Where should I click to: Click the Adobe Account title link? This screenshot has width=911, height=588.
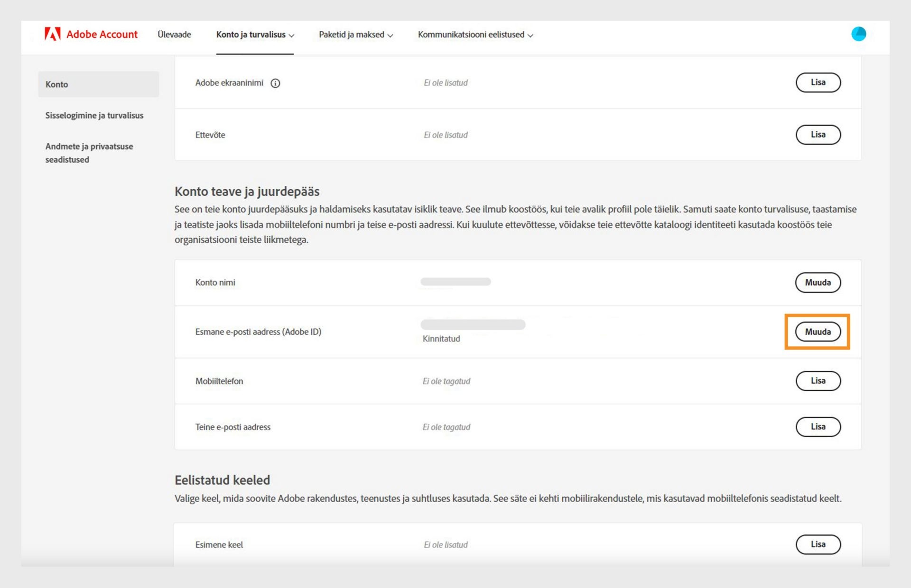(102, 35)
